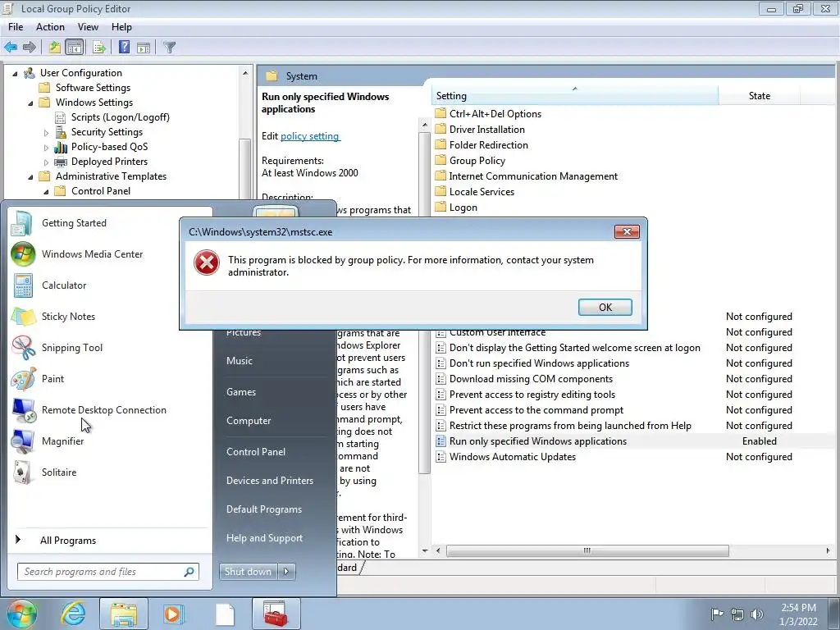Open Sticky Notes from Start menu

coord(68,316)
